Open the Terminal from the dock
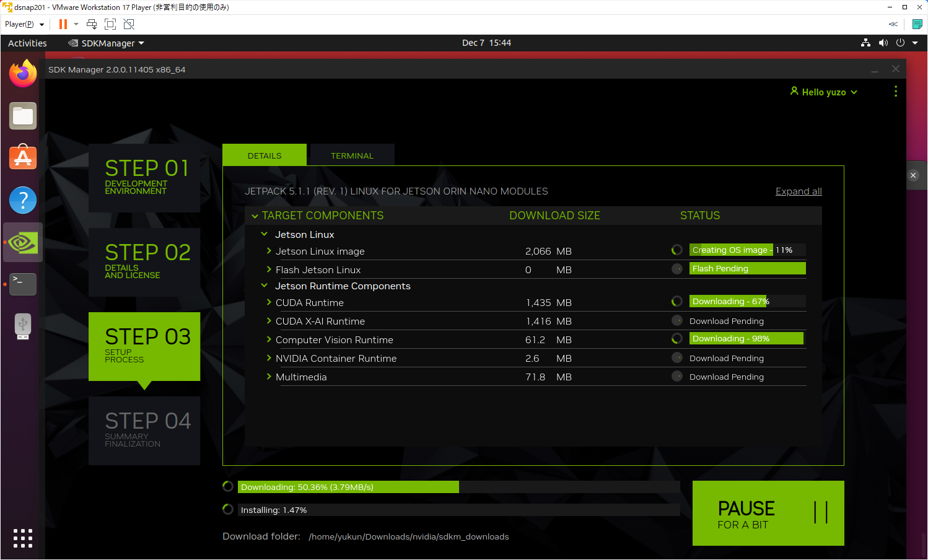The image size is (928, 560). coord(23,284)
